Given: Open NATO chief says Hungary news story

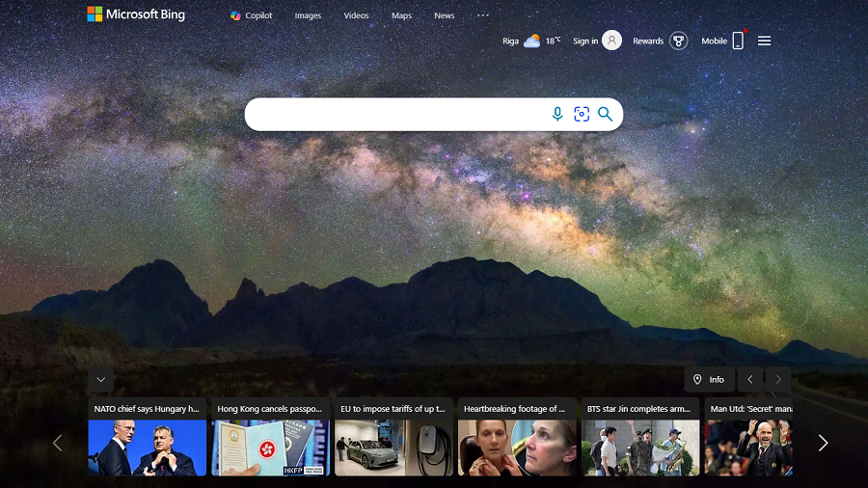Looking at the screenshot, I should tap(147, 436).
